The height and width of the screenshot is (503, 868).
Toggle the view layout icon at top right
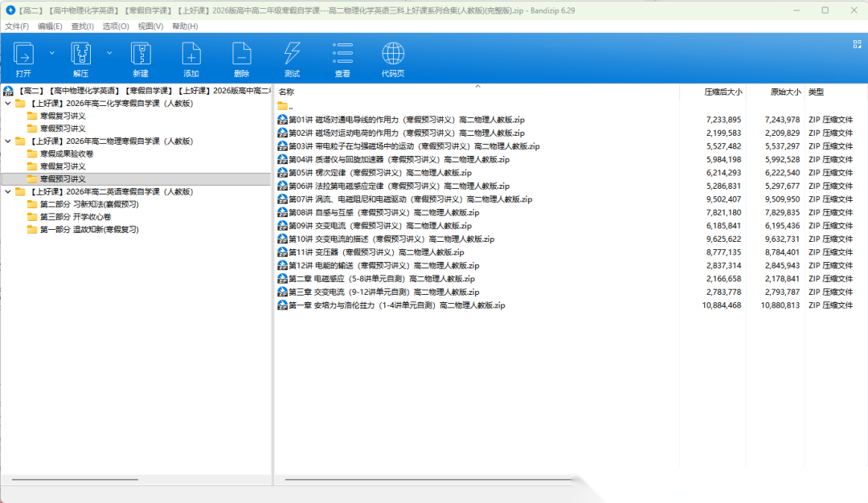(857, 45)
